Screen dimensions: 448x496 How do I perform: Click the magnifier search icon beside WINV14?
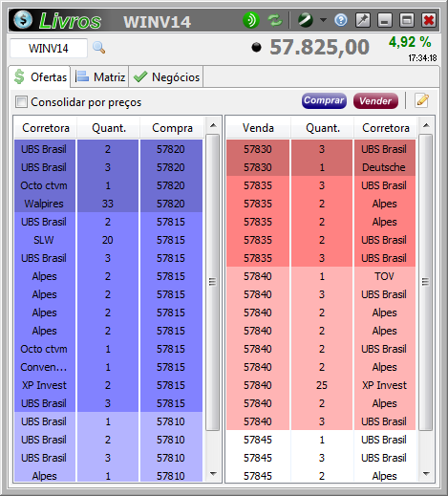pos(98,48)
